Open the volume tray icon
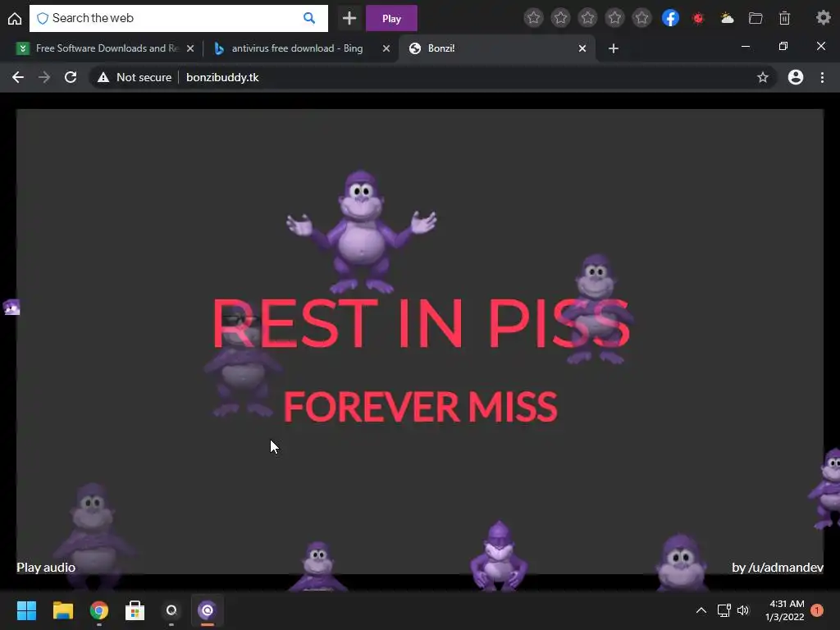The height and width of the screenshot is (630, 840). pyautogui.click(x=743, y=610)
